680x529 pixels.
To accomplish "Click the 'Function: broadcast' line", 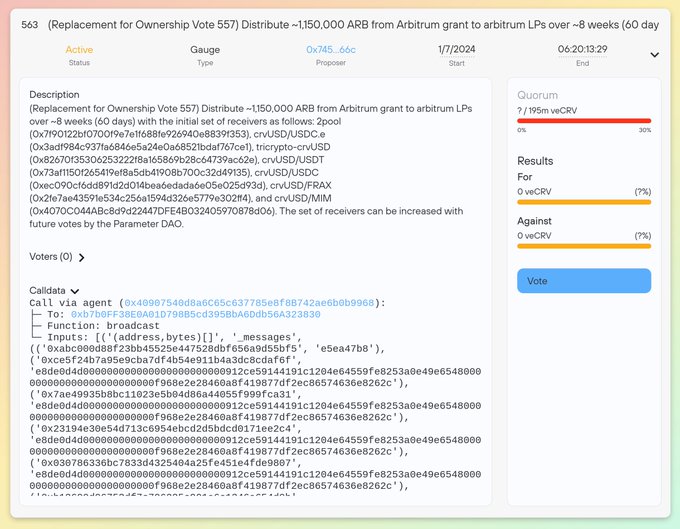I will click(103, 326).
